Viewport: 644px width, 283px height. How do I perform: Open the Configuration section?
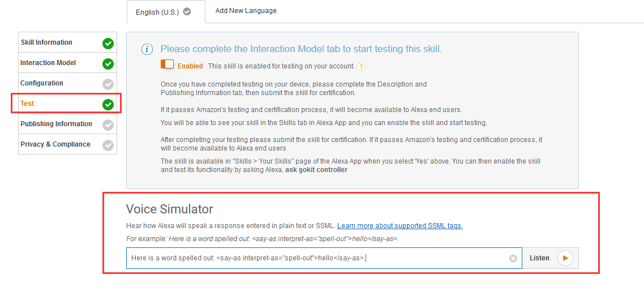42,83
